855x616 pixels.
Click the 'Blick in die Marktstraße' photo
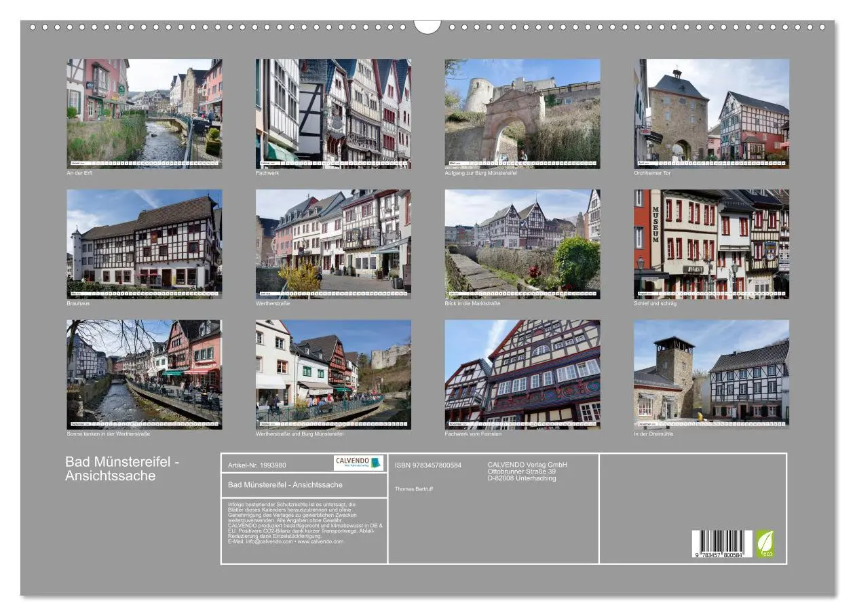click(x=522, y=244)
